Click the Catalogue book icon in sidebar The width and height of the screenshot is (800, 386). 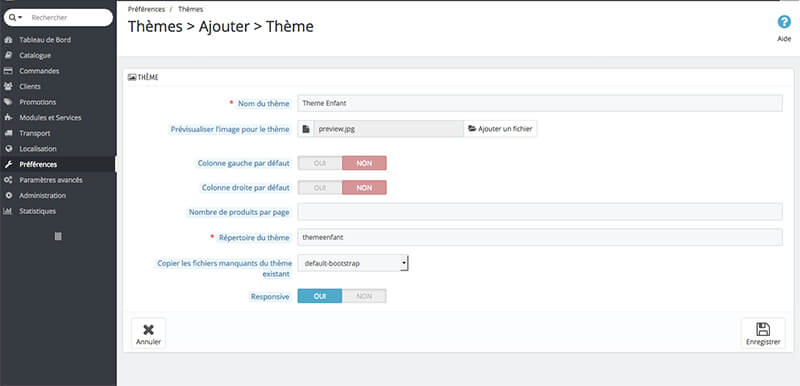8,55
